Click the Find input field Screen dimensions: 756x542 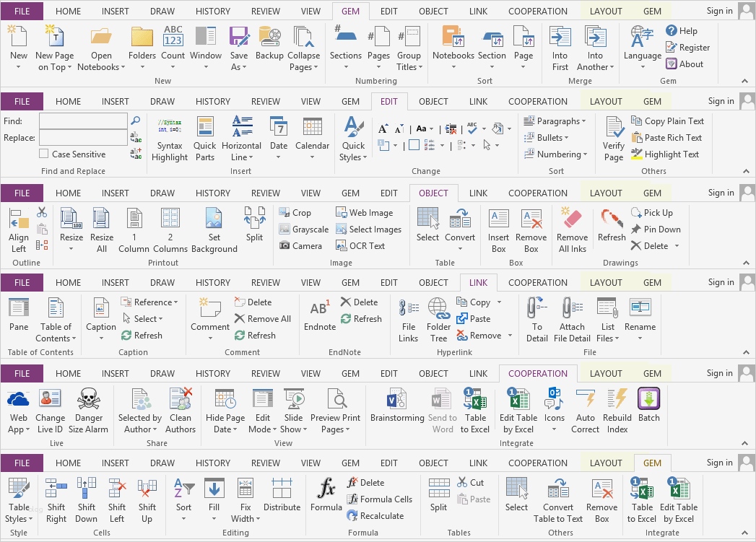[x=82, y=121]
